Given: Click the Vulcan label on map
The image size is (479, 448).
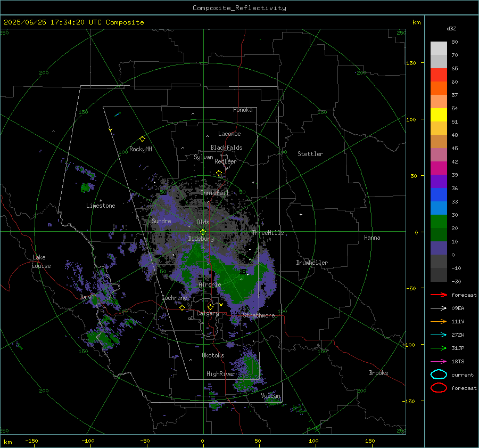Looking at the screenshot, I should [270, 396].
